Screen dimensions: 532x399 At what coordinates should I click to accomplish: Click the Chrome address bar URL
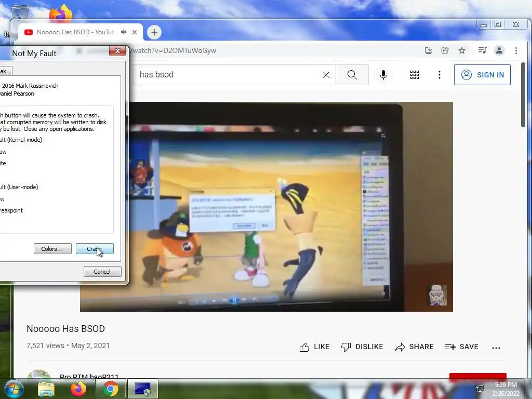[x=174, y=50]
